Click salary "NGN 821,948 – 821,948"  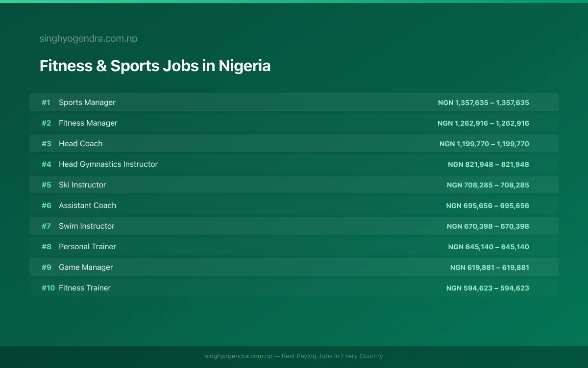click(x=489, y=164)
